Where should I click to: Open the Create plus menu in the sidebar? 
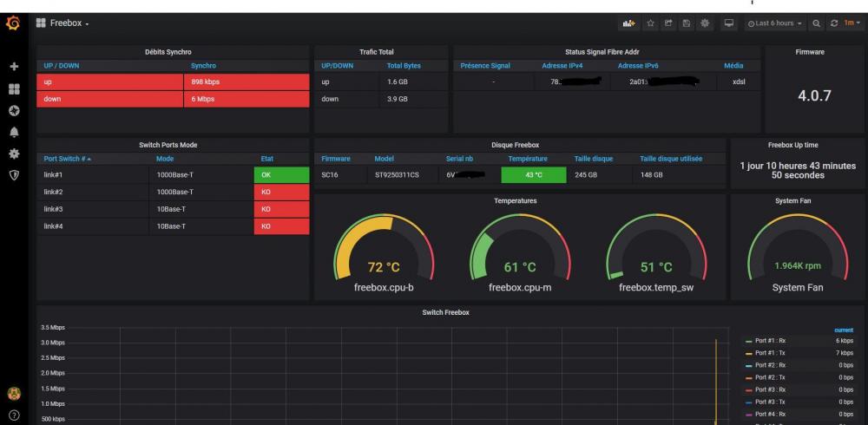point(13,66)
